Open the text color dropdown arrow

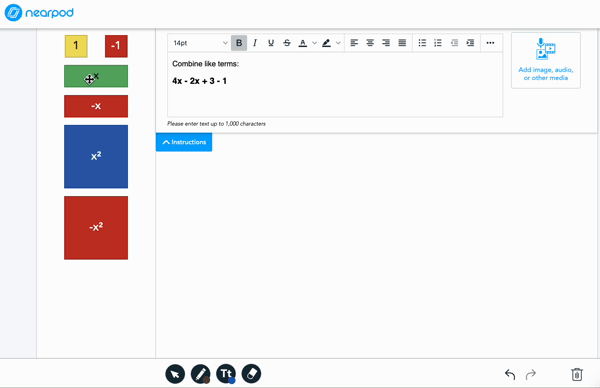(x=314, y=43)
